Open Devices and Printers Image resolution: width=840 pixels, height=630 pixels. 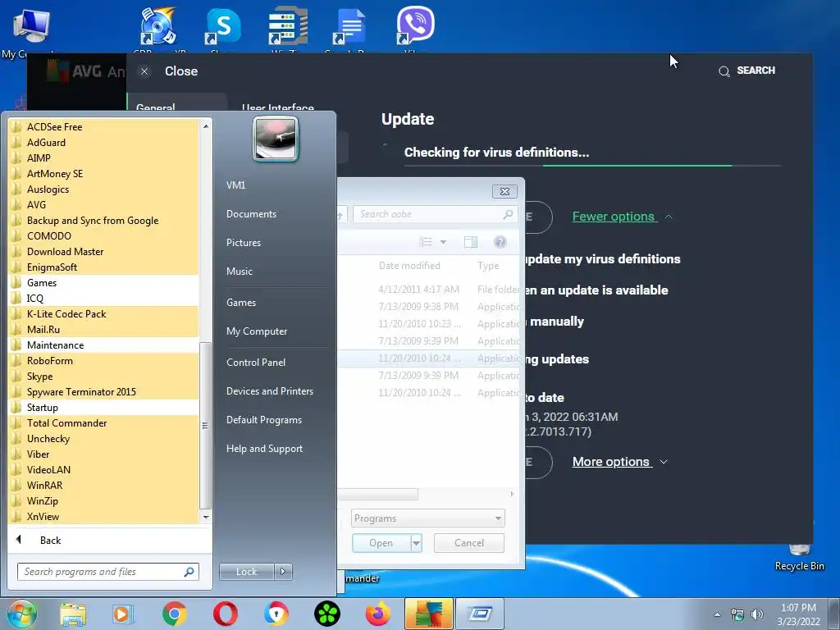coord(269,391)
